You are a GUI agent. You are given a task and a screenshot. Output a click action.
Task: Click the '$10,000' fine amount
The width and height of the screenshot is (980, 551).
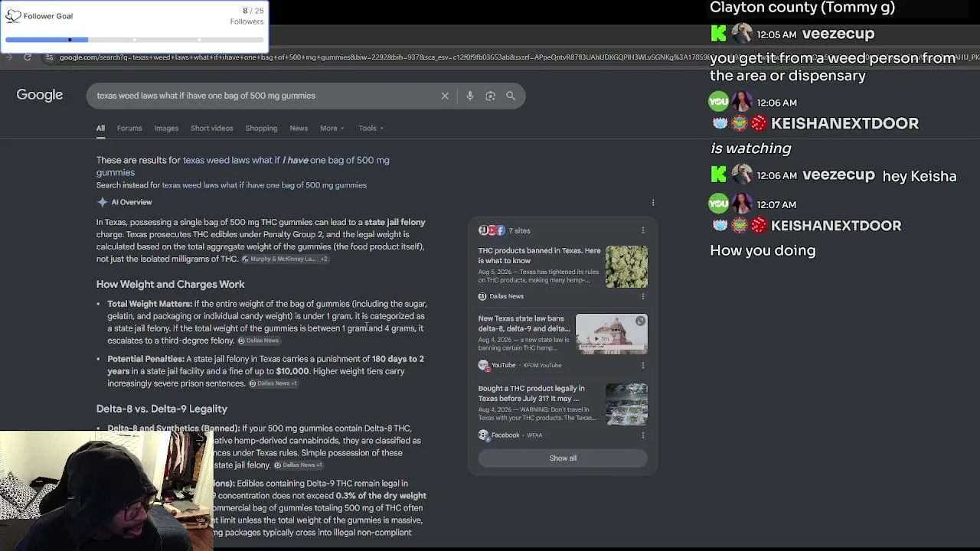point(292,371)
